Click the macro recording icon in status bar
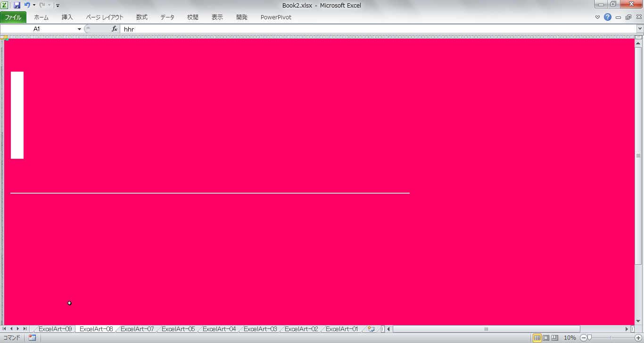The image size is (644, 343). pyautogui.click(x=32, y=338)
